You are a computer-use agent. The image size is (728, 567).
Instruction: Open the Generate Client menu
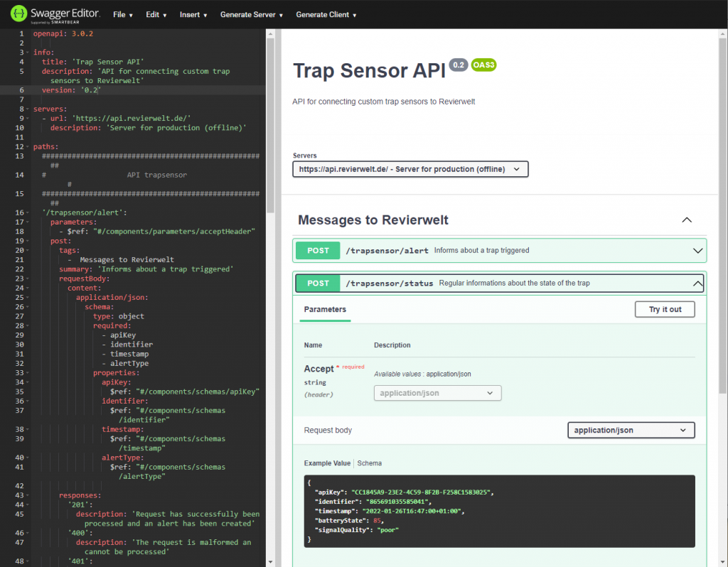[326, 15]
